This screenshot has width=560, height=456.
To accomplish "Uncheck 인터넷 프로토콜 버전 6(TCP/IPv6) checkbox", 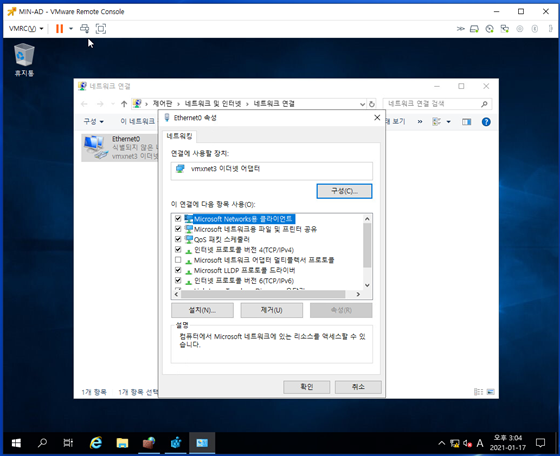I will pyautogui.click(x=178, y=280).
